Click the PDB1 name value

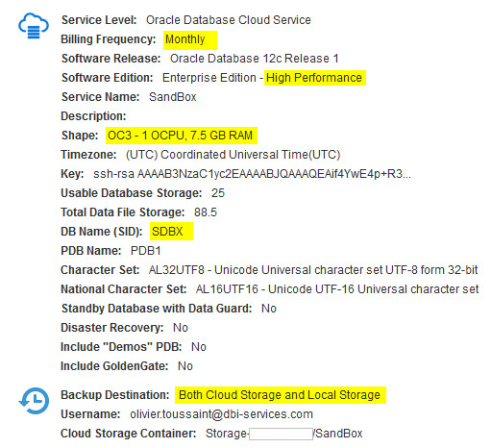click(x=146, y=251)
